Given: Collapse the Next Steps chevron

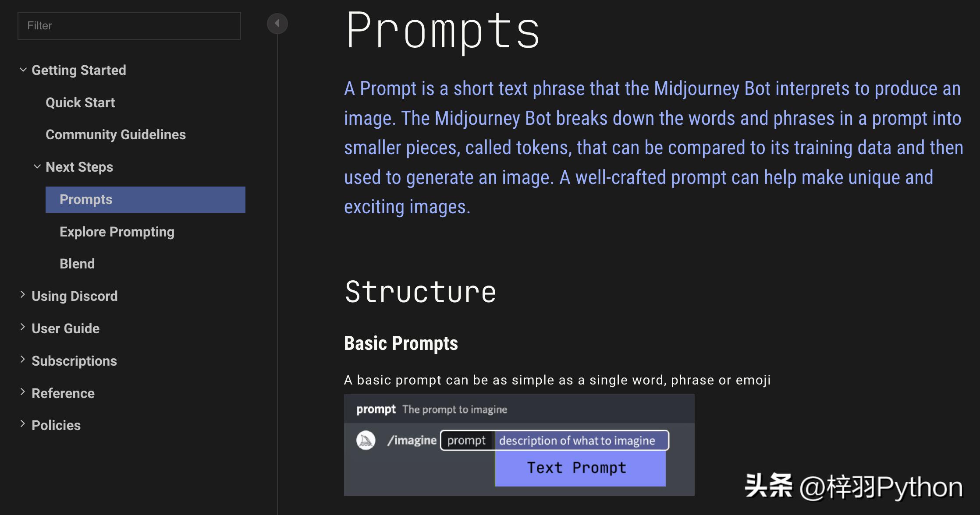Looking at the screenshot, I should [x=37, y=167].
